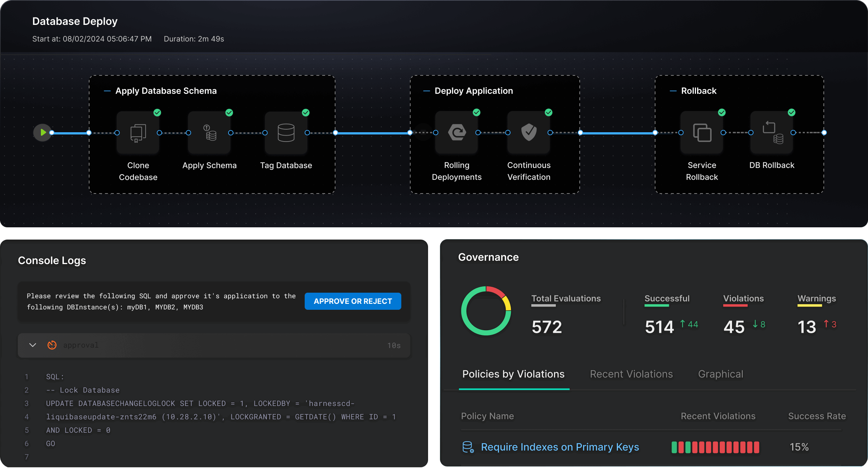The height and width of the screenshot is (468, 868).
Task: Click the green pipeline start play icon
Action: click(43, 133)
